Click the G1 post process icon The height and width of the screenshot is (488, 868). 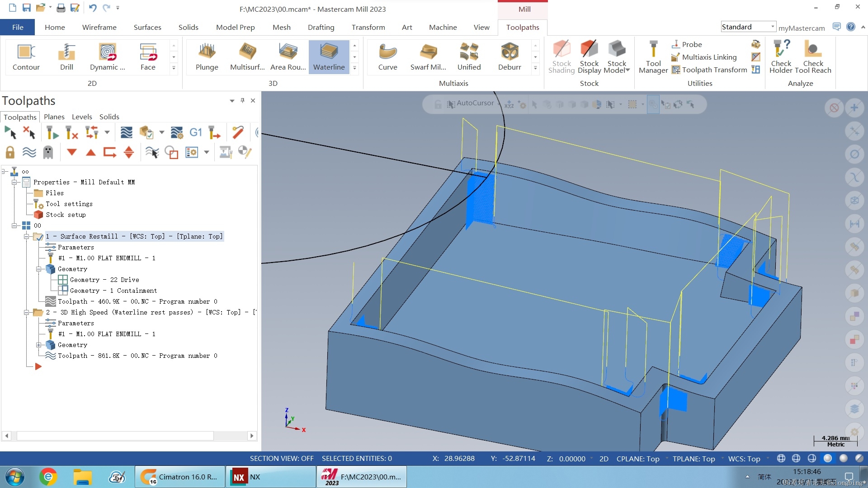coord(195,132)
